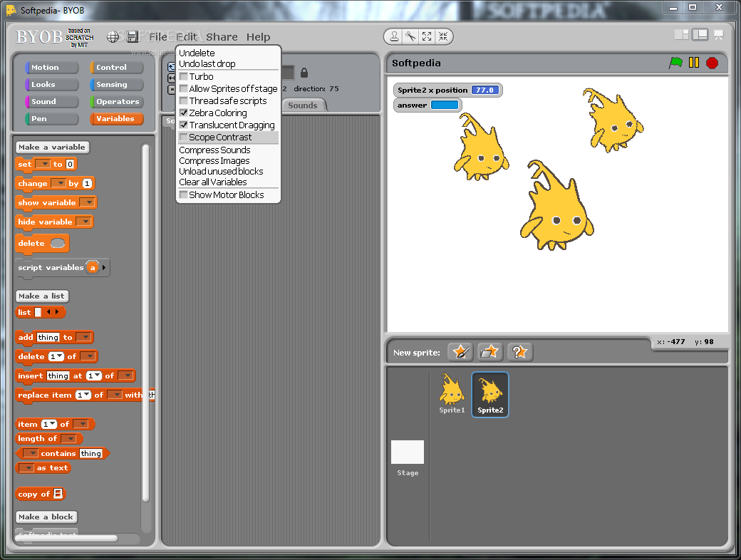Enable Allow Sprites offstage
The height and width of the screenshot is (560, 741).
point(183,89)
